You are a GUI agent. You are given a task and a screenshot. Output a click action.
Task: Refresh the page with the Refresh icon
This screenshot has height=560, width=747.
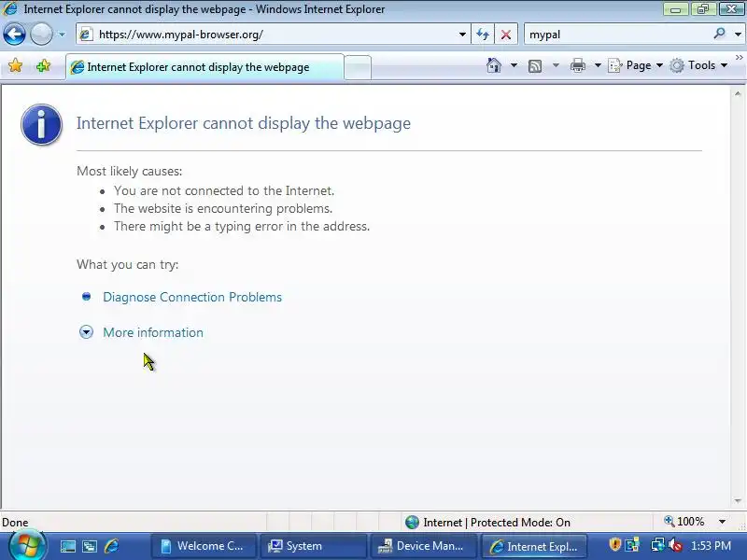[x=483, y=35]
